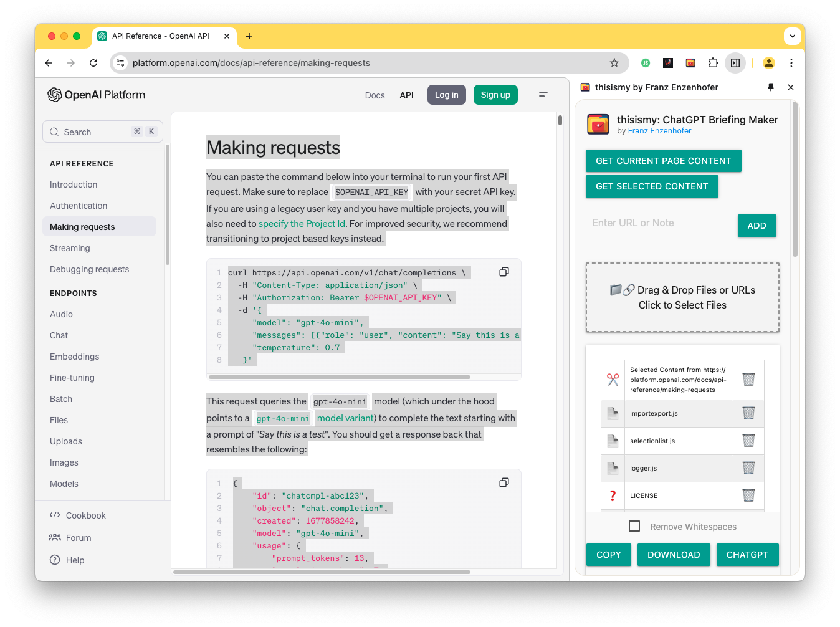Focus the docs Search box
Viewport: 840px width, 627px height.
(x=103, y=132)
